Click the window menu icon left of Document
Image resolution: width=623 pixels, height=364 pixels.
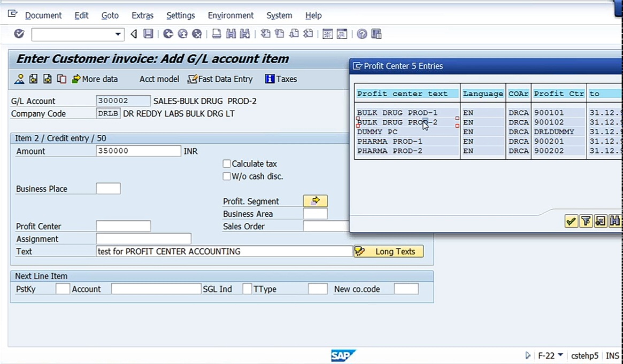coord(12,14)
